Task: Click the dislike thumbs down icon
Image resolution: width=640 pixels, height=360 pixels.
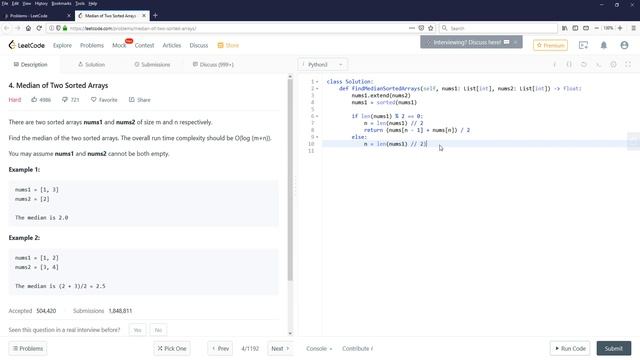Action: [x=64, y=100]
